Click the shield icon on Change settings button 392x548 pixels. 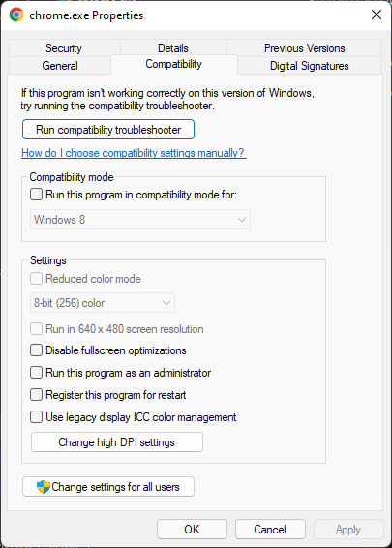tap(44, 486)
